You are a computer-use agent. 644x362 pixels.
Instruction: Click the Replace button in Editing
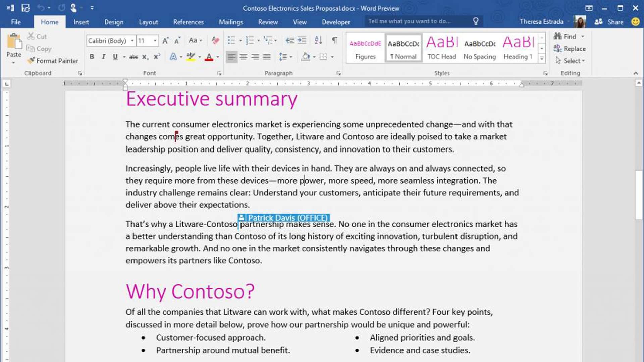pyautogui.click(x=570, y=49)
